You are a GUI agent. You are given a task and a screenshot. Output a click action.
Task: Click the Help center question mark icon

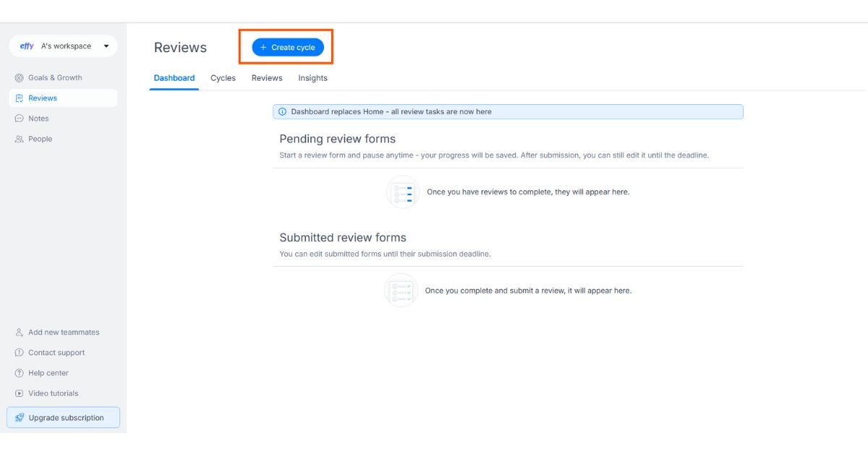20,373
